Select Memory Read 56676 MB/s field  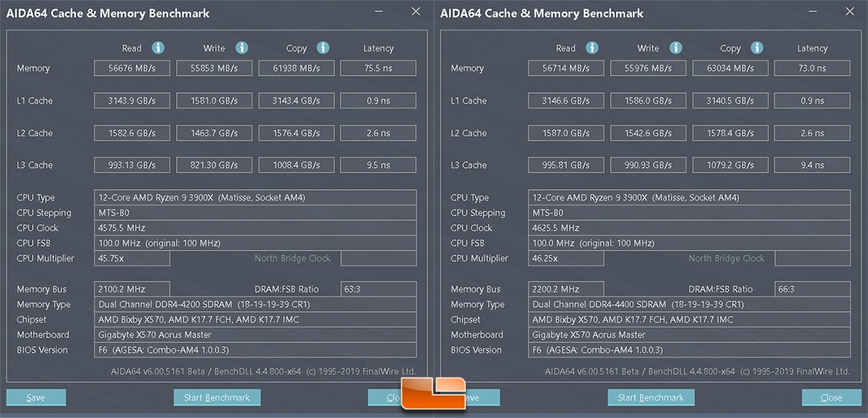point(132,68)
